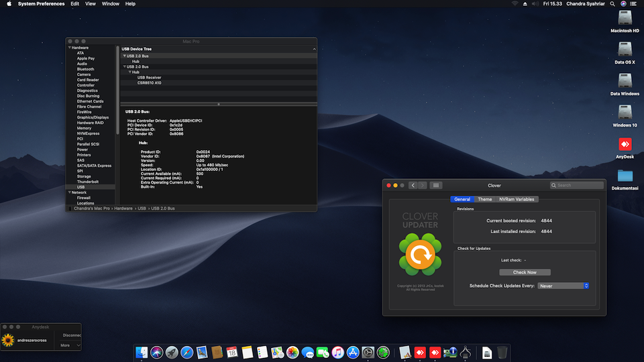
Task: Click sort arrow of USB Device Tree header
Action: pos(314,49)
